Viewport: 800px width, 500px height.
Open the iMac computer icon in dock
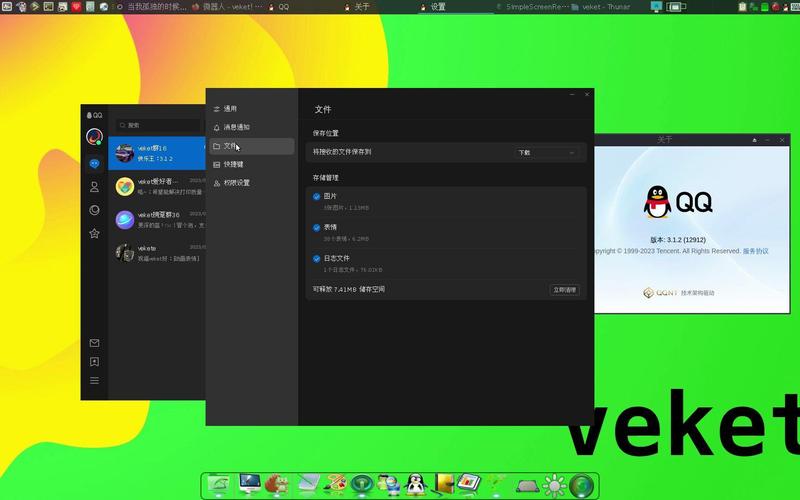pyautogui.click(x=249, y=484)
